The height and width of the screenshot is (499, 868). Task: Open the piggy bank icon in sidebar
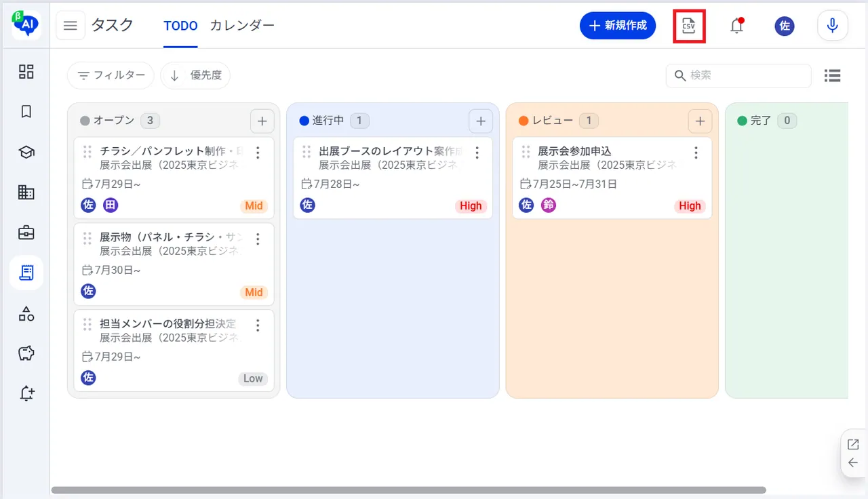click(26, 353)
